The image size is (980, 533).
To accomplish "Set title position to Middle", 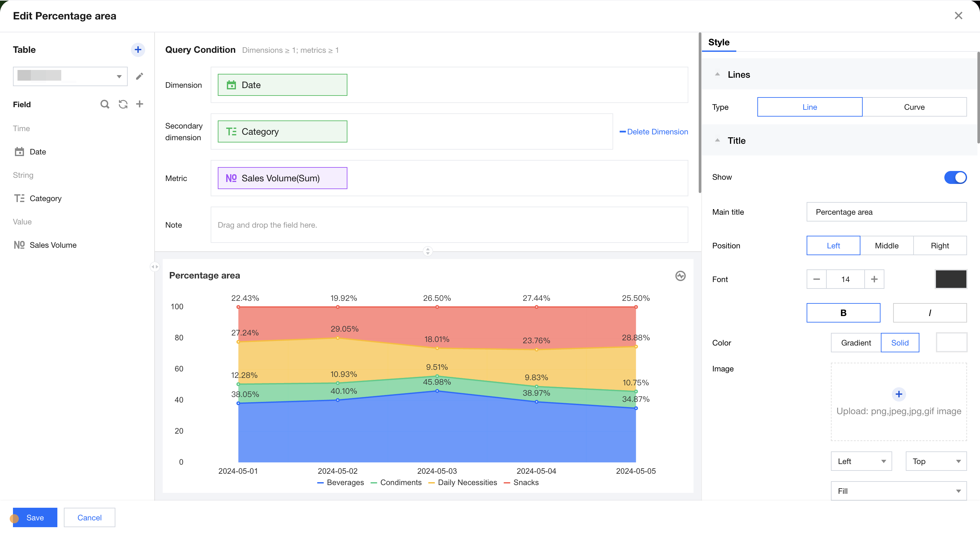I will [886, 245].
